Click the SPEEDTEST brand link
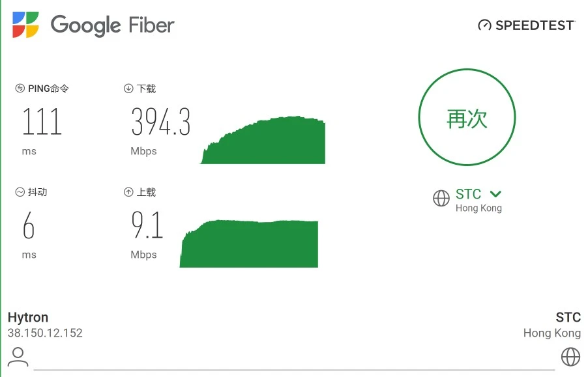 click(535, 25)
